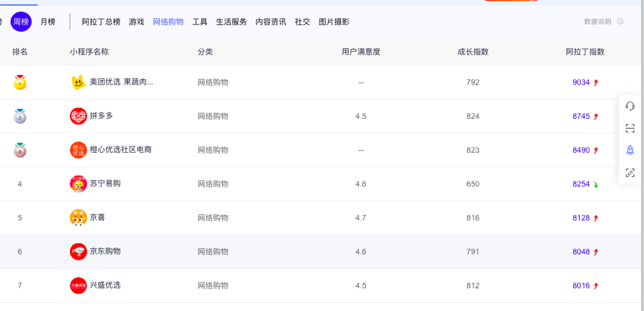Open the 内容资讯 category tab
Screen dimensions: 644x311
pyautogui.click(x=271, y=22)
